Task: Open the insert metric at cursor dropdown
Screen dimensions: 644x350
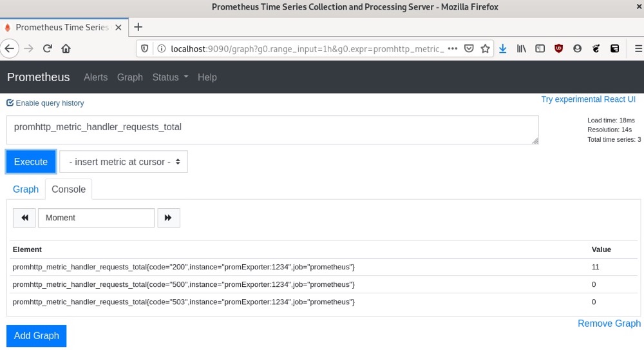Action: pos(124,162)
